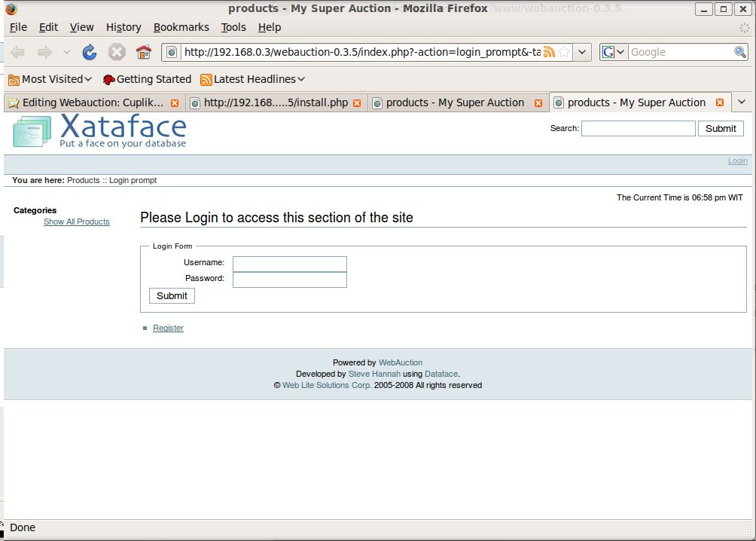Viewport: 756px width, 541px height.
Task: Click the Username input field
Action: click(x=289, y=263)
